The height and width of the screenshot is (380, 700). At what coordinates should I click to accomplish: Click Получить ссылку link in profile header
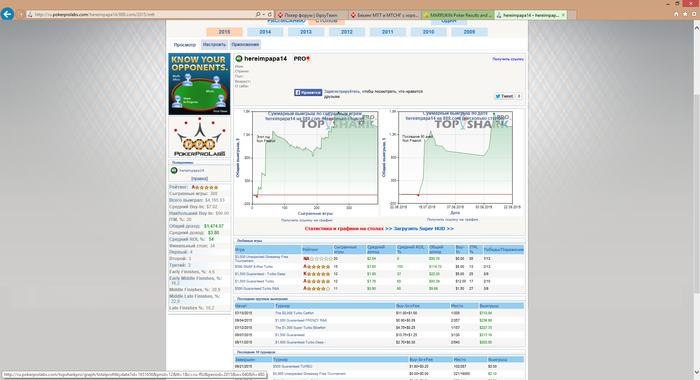pyautogui.click(x=508, y=59)
